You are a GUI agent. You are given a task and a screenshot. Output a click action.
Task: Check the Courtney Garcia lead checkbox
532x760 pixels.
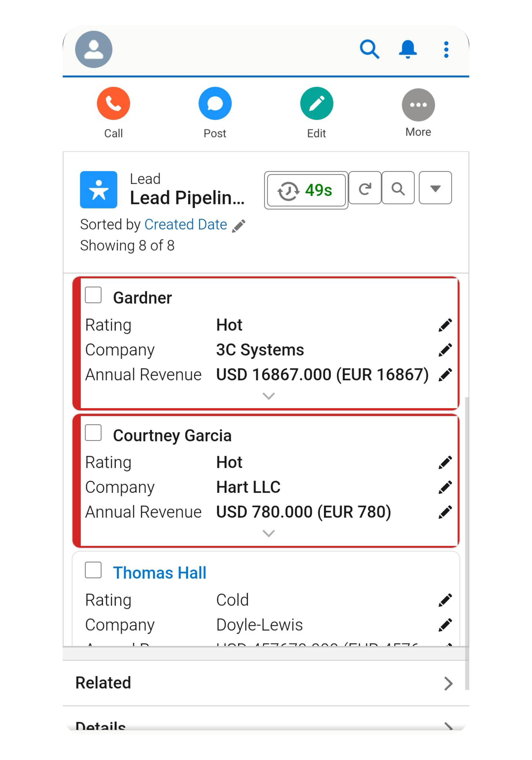point(93,432)
